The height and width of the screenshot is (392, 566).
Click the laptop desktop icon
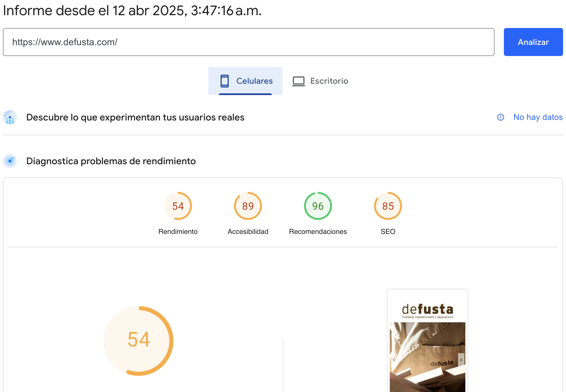(298, 81)
